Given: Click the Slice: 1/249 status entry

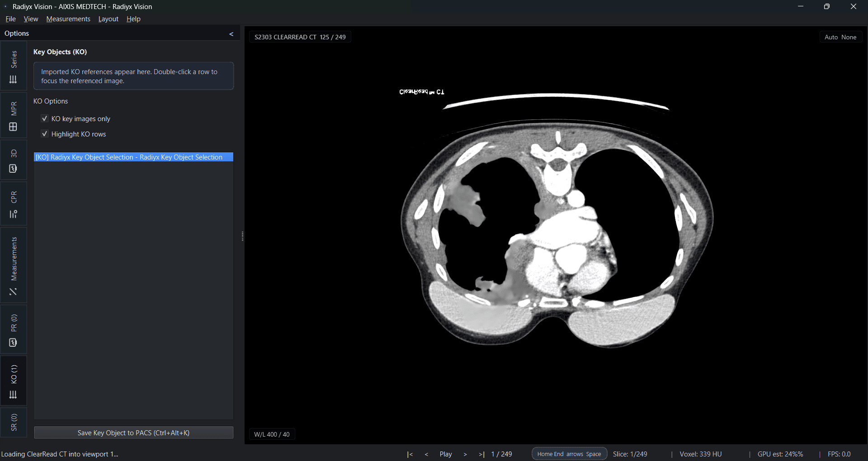Looking at the screenshot, I should tap(630, 454).
